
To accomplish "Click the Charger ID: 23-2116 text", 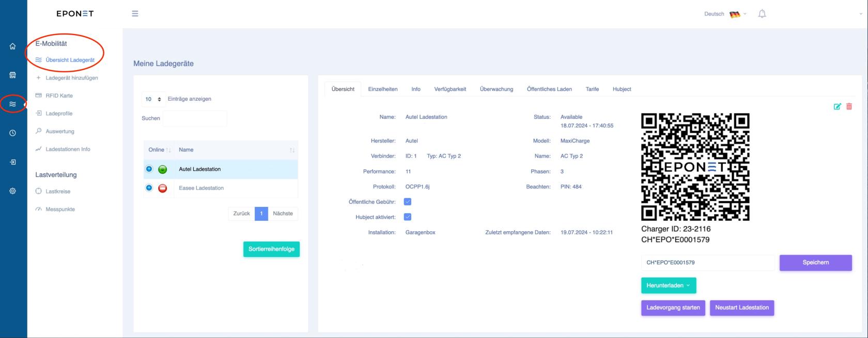I will [676, 229].
